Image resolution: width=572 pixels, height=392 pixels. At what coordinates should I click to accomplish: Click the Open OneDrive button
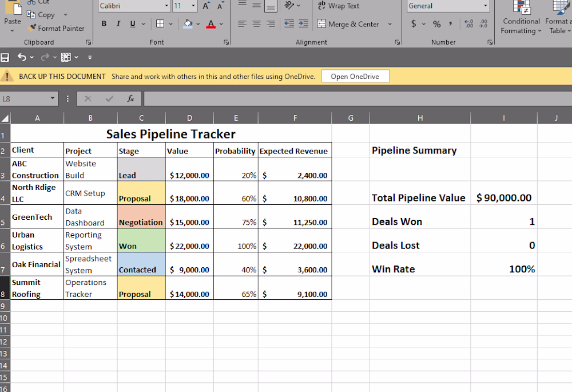click(355, 76)
